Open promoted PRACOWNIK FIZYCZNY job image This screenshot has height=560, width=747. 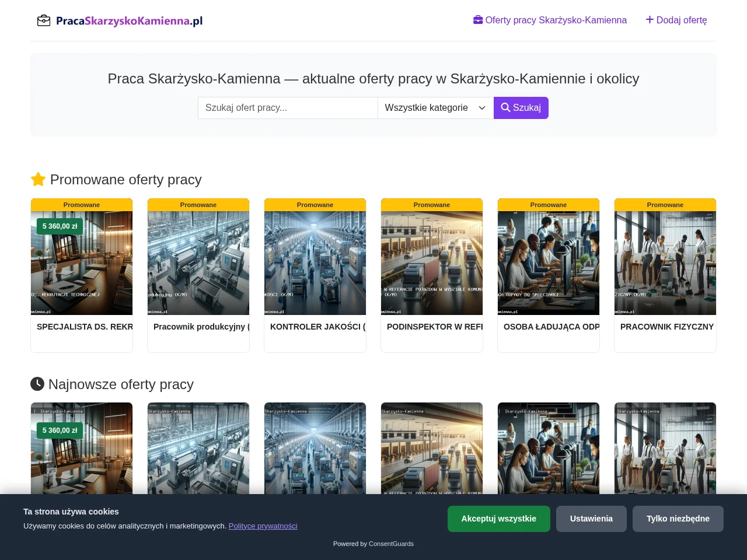(x=665, y=263)
